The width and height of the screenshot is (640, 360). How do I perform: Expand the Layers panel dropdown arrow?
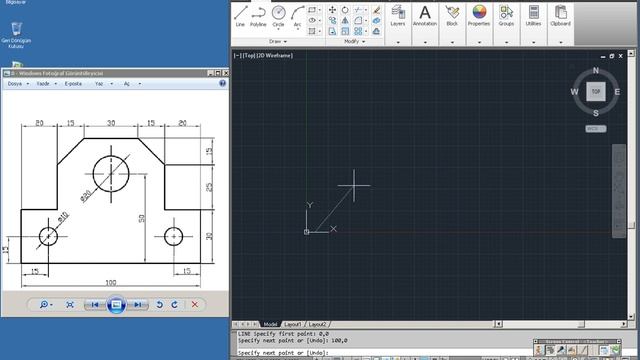tap(398, 42)
